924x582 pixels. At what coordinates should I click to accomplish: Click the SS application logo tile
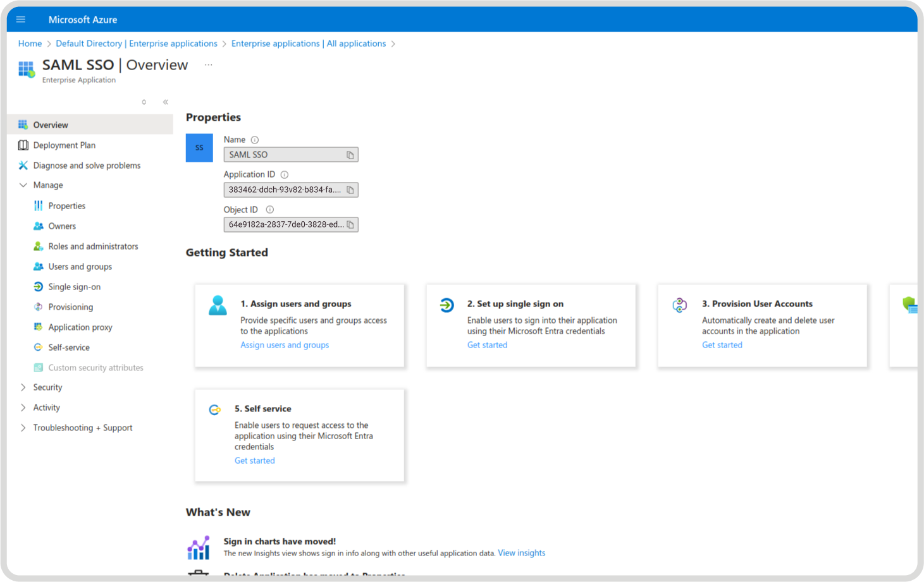pyautogui.click(x=199, y=148)
